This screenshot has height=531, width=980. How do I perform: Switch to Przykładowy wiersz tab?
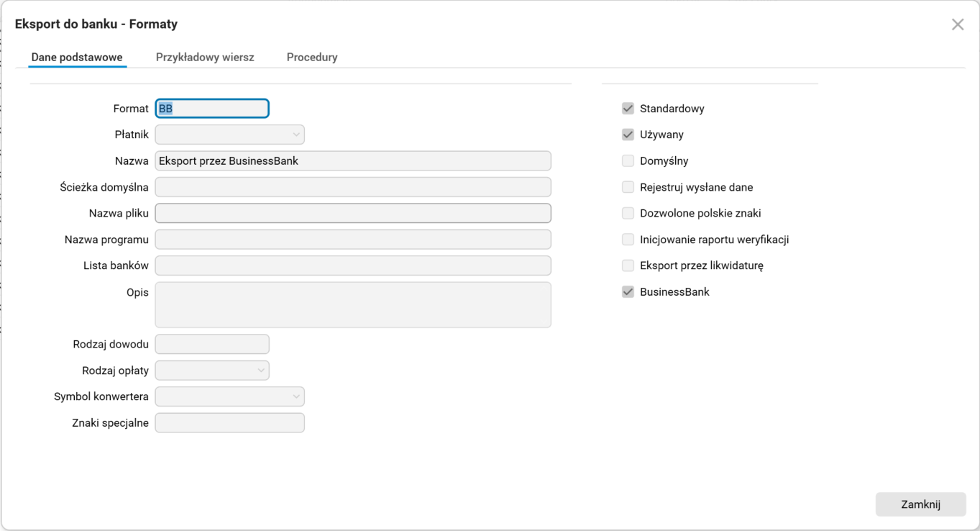(205, 57)
